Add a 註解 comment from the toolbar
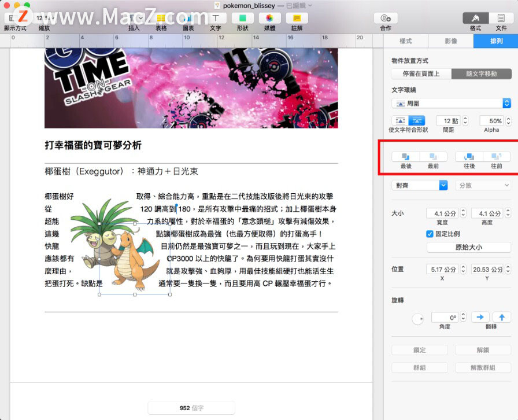The image size is (518, 420). point(297,19)
